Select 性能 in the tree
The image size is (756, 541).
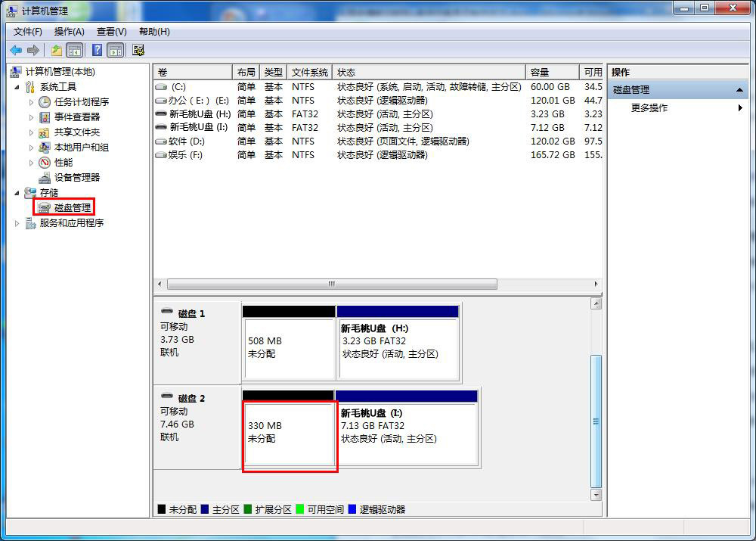pos(64,163)
